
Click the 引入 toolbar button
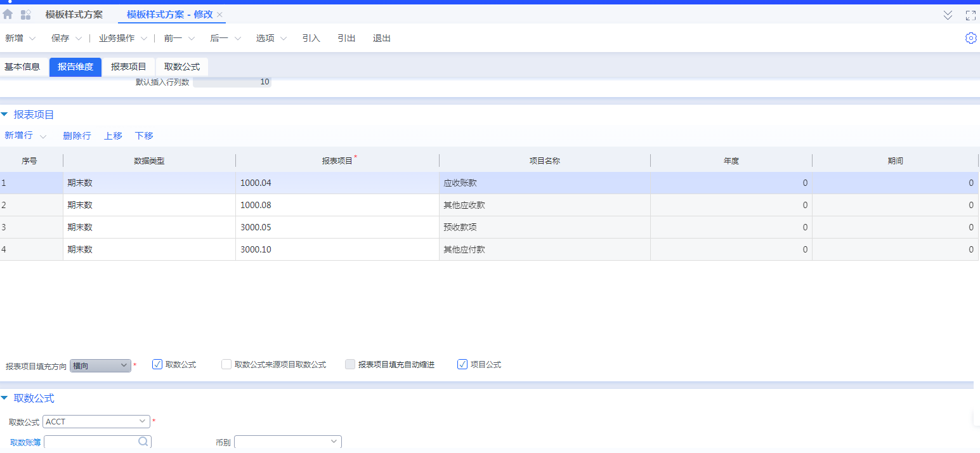click(x=311, y=38)
